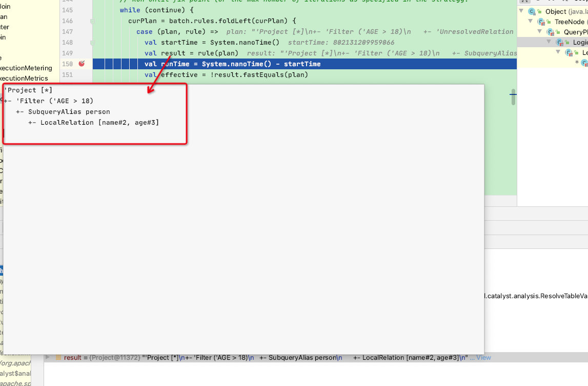Click '.catalyst.analysis.ResolveTableVa' text at right
The height and width of the screenshot is (386, 588).
536,296
